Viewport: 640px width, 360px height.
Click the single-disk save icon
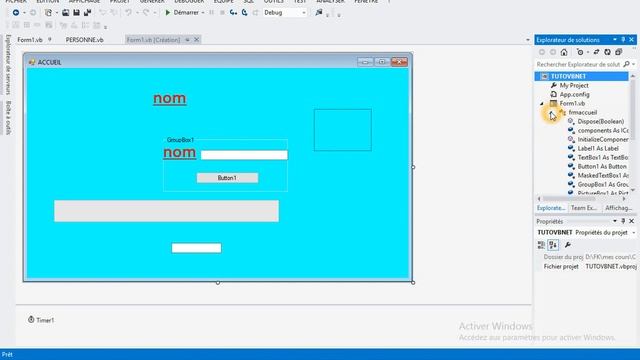76,13
